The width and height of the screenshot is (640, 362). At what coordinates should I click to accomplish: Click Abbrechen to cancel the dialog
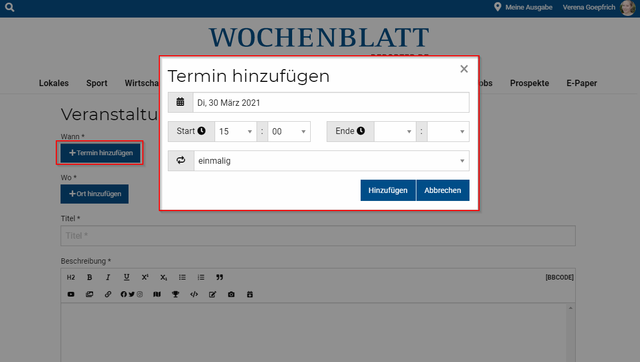tap(443, 190)
